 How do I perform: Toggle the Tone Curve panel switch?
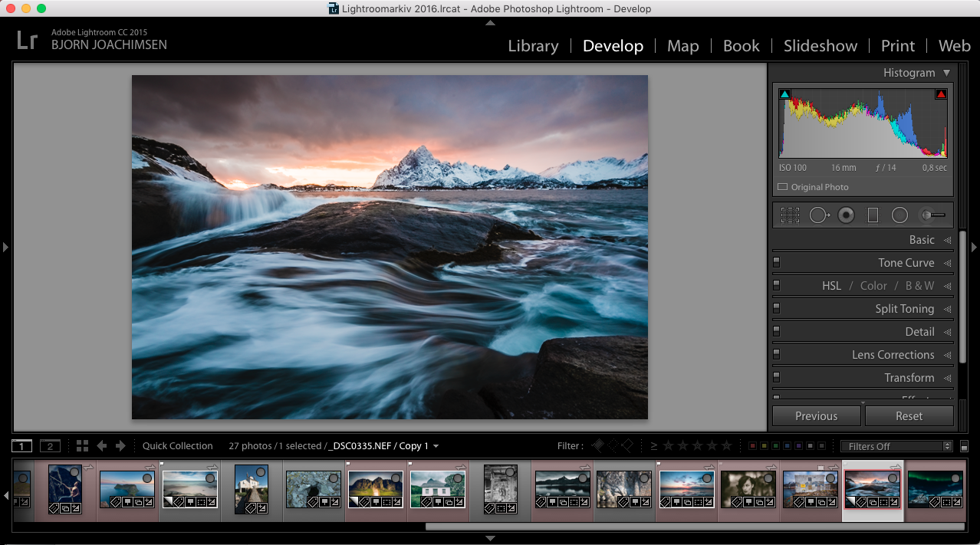point(777,263)
